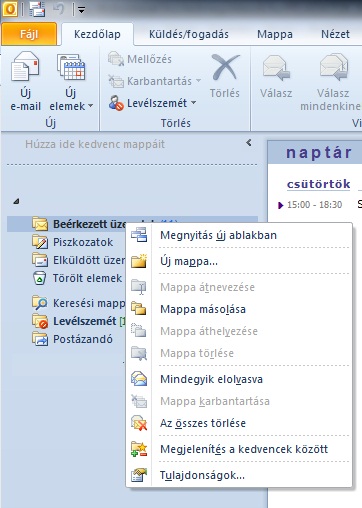Choose Mappa másolása from context menu
The height and width of the screenshot is (508, 362).
[239, 309]
